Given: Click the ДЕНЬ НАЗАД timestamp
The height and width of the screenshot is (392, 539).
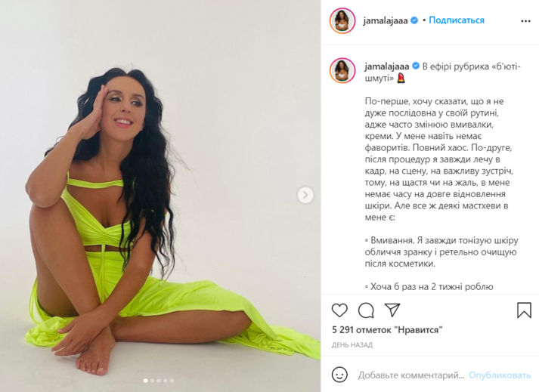Looking at the screenshot, I should tap(352, 345).
